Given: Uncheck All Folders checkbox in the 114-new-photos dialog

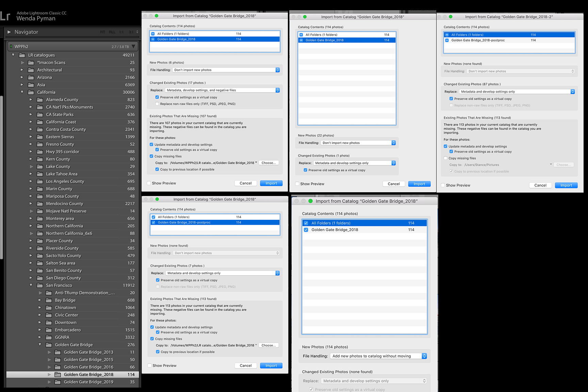Looking at the screenshot, I should point(306,223).
